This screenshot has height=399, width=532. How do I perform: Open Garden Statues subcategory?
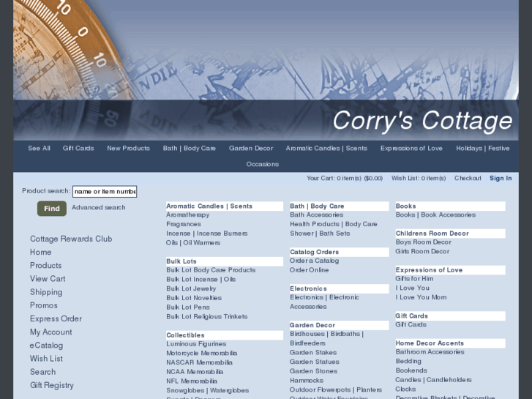pyautogui.click(x=315, y=362)
